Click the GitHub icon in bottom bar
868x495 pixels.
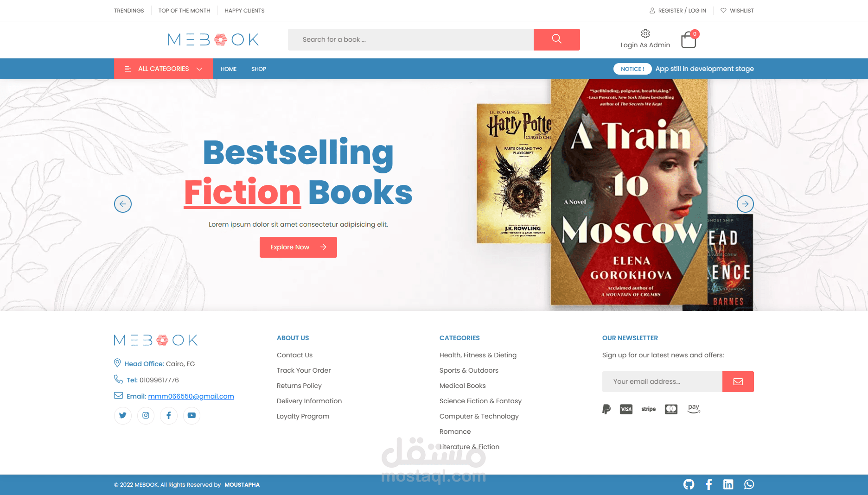pos(689,484)
